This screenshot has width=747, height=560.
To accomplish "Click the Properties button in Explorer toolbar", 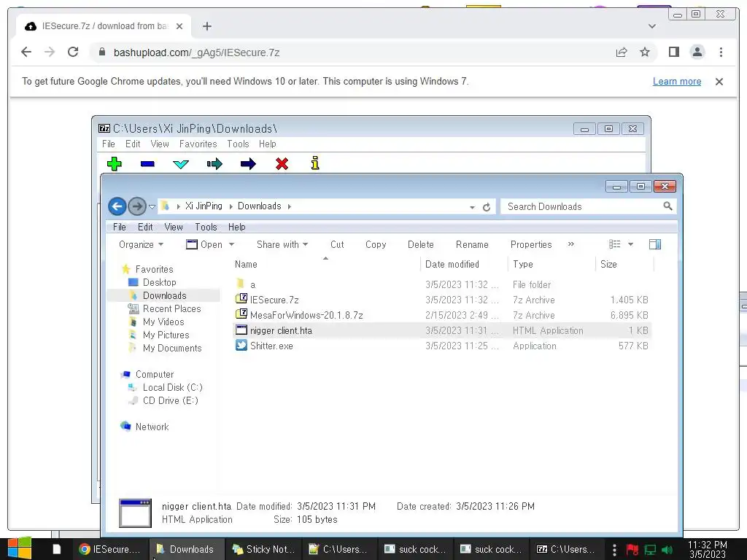I will point(531,244).
